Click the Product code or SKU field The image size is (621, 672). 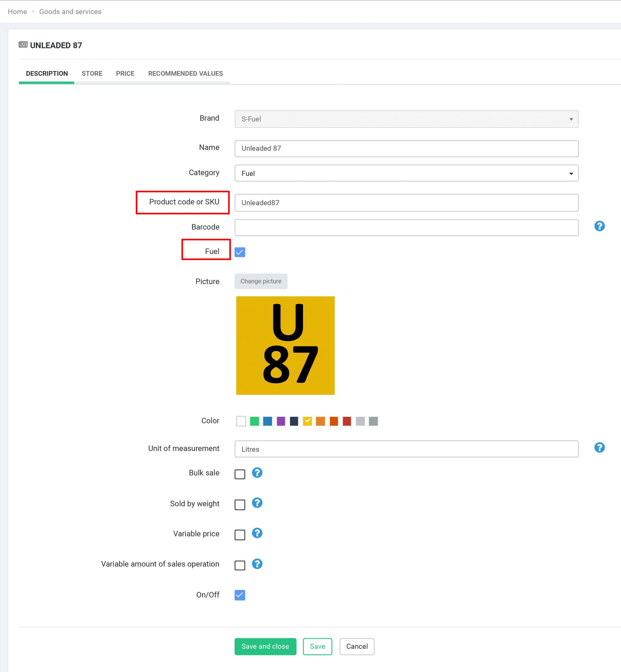(x=406, y=203)
